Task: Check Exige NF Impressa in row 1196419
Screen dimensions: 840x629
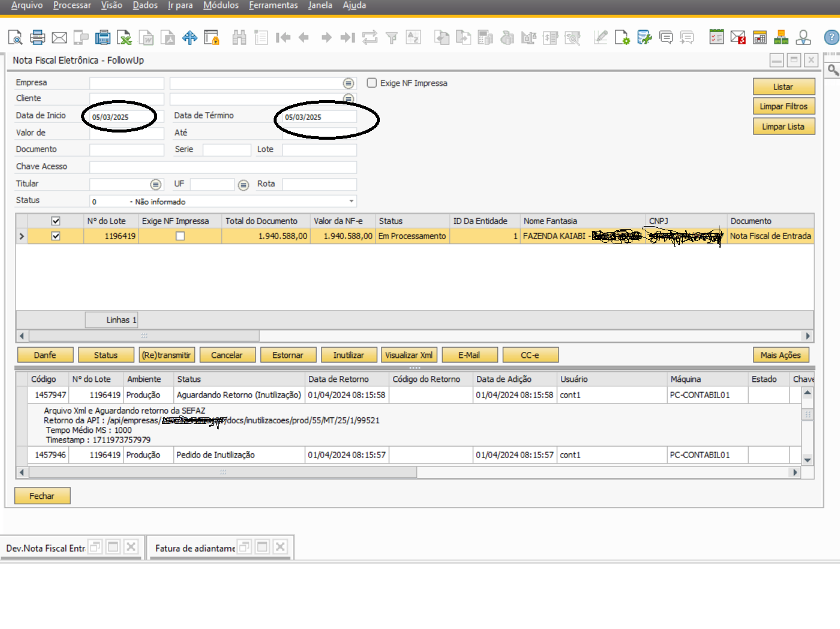Action: pos(180,236)
